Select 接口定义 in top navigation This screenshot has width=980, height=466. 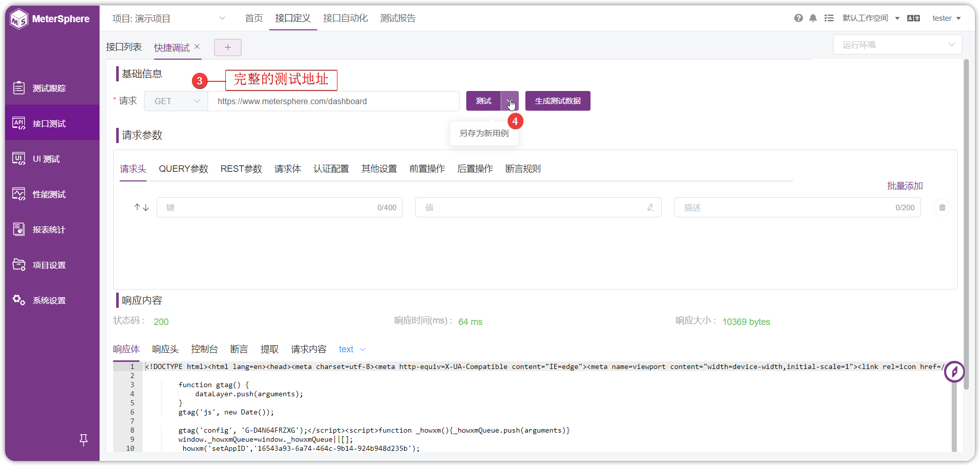tap(293, 18)
